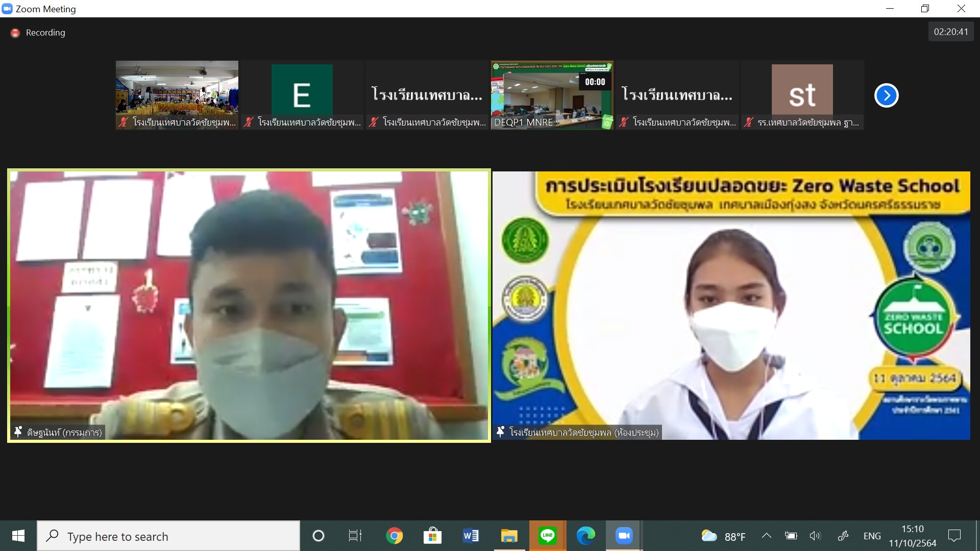The width and height of the screenshot is (980, 551).
Task: Show next participants with blue arrow
Action: [886, 95]
